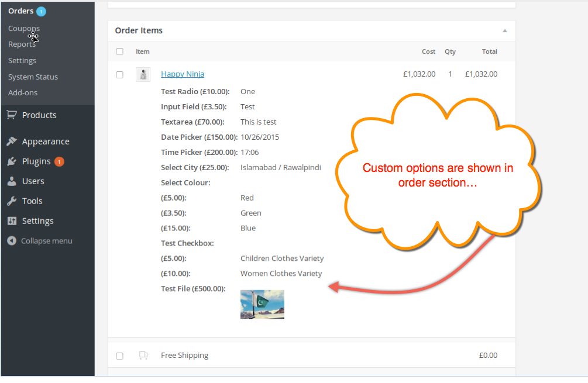Open the Tools menu

click(32, 201)
